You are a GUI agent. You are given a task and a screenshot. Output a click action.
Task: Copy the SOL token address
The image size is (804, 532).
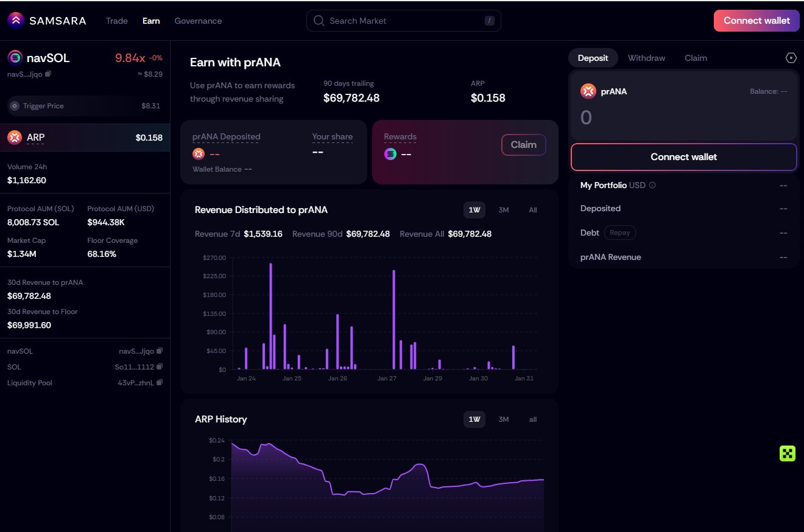160,367
